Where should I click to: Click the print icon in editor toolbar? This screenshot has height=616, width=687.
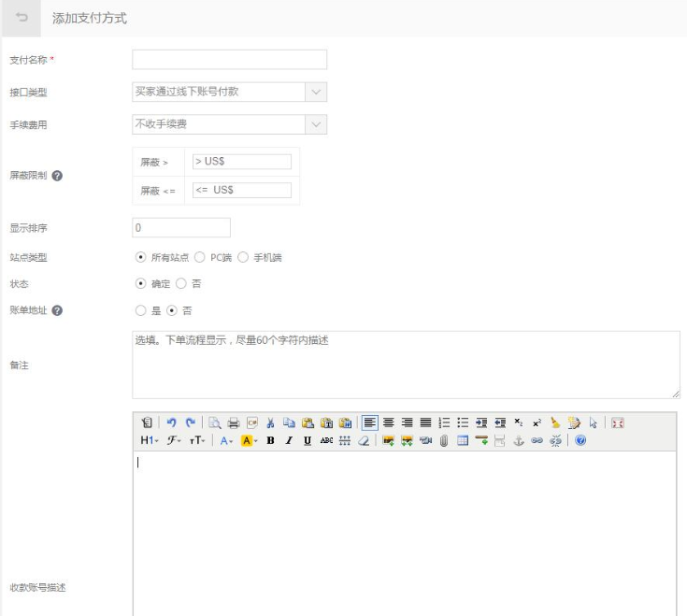point(234,423)
